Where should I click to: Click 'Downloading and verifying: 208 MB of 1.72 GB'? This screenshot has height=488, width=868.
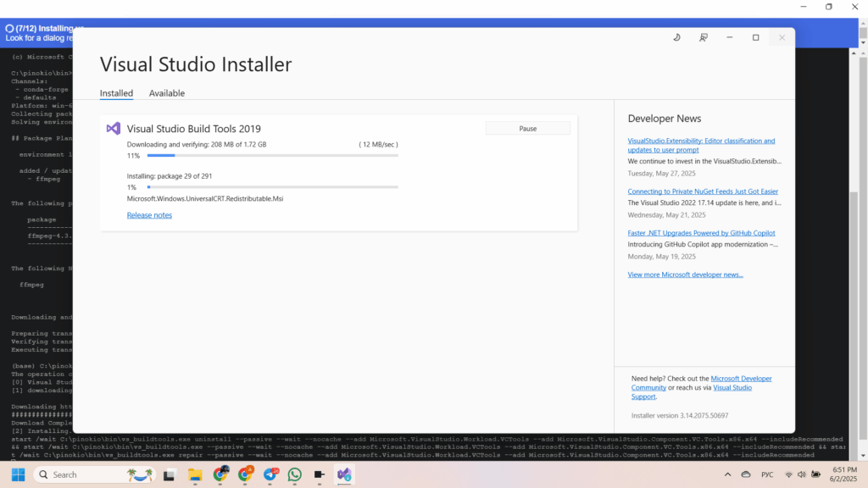coord(197,144)
